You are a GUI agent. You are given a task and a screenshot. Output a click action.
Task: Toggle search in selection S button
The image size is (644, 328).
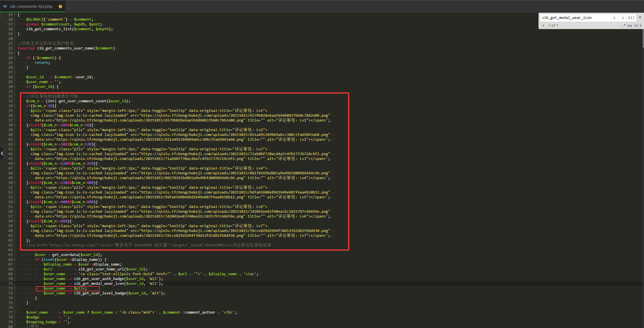[641, 25]
